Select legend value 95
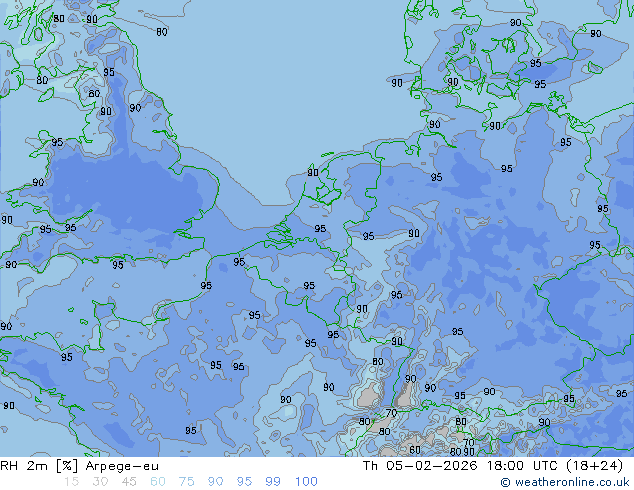634x490 pixels. (x=244, y=482)
